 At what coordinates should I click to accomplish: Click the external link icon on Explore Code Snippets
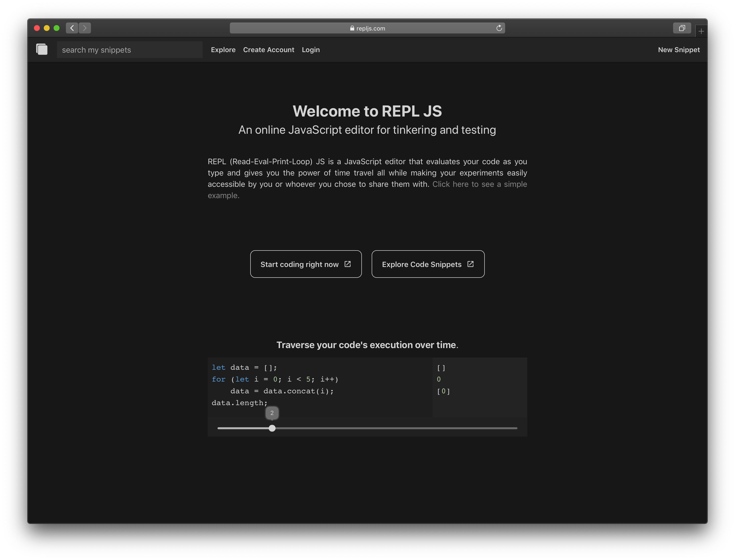tap(470, 264)
